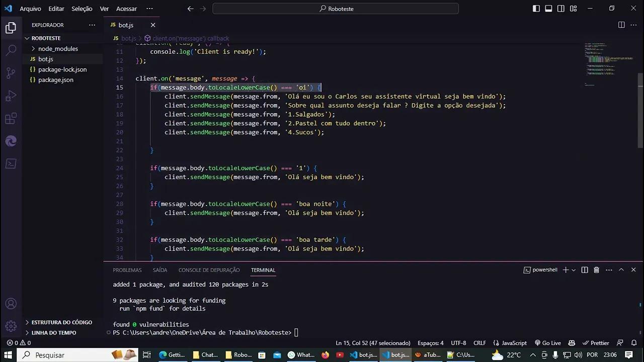Change encoding via UTF-8 status item
Screen dimensions: 644x362
[x=458, y=343]
